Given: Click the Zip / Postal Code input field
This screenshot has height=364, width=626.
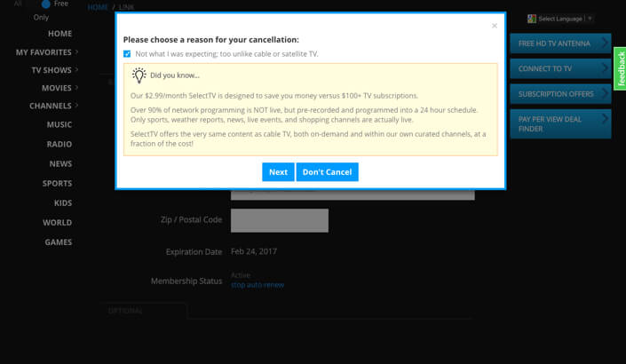Looking at the screenshot, I should 280,220.
